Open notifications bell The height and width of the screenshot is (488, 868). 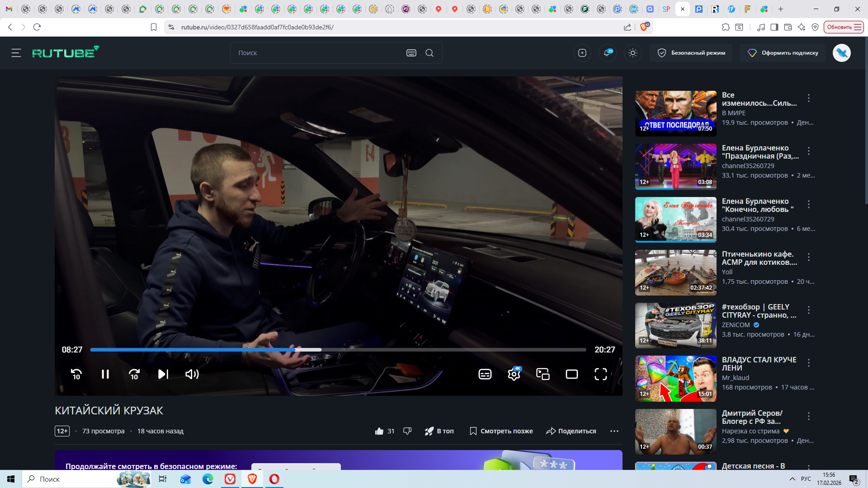(x=607, y=53)
